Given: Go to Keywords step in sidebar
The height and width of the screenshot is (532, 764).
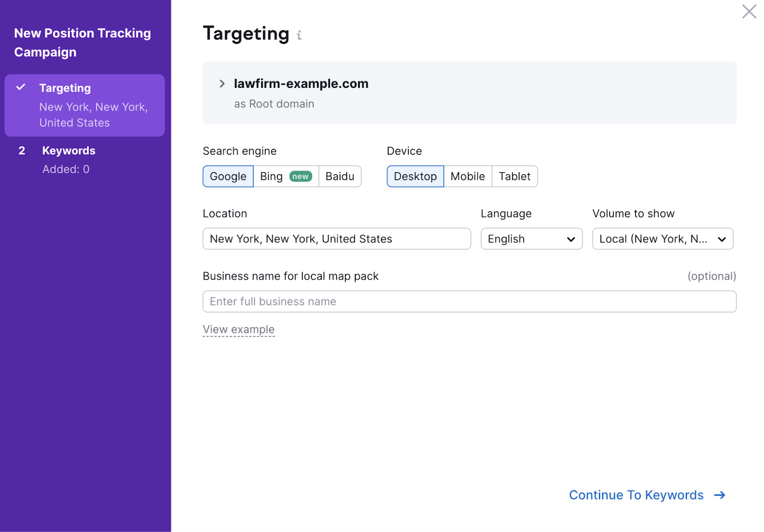Looking at the screenshot, I should [x=85, y=160].
